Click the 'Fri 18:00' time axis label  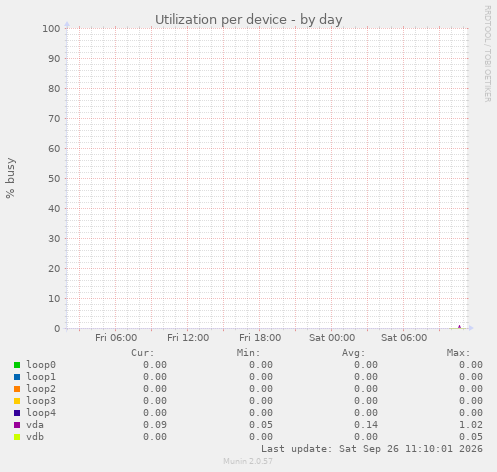coord(260,338)
